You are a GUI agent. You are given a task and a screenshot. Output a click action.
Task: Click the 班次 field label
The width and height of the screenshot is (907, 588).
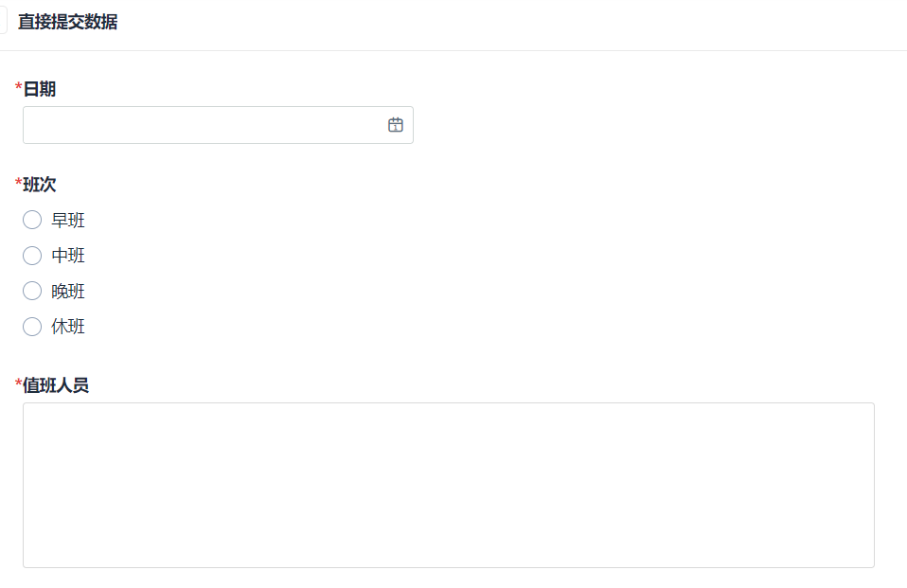40,185
